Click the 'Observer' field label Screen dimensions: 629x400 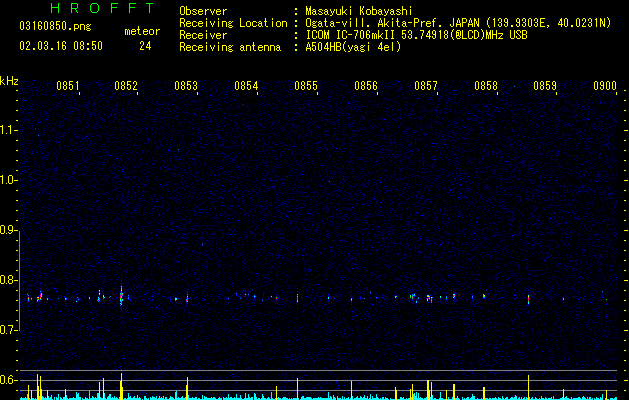click(203, 11)
